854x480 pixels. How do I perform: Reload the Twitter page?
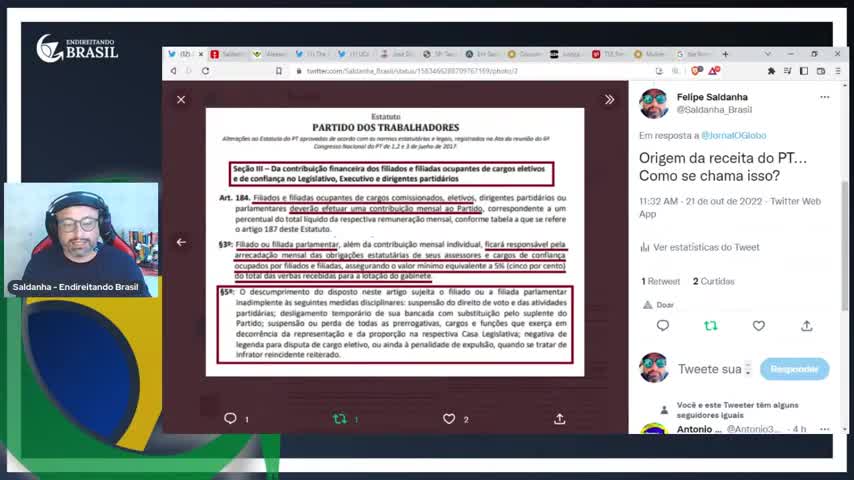[x=205, y=71]
